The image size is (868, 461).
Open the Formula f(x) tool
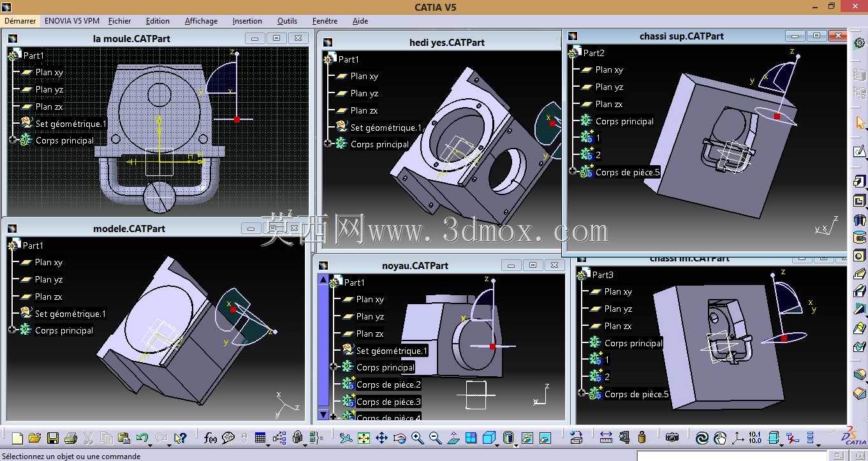coord(210,438)
